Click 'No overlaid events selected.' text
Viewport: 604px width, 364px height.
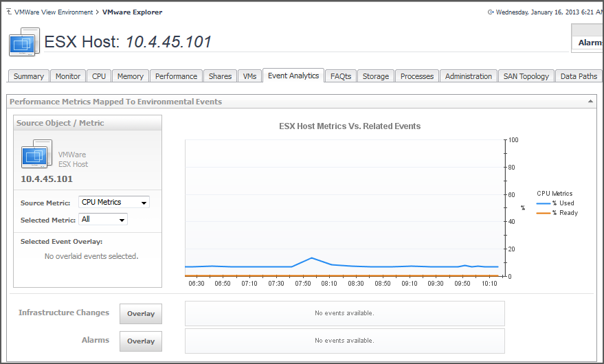tap(91, 256)
